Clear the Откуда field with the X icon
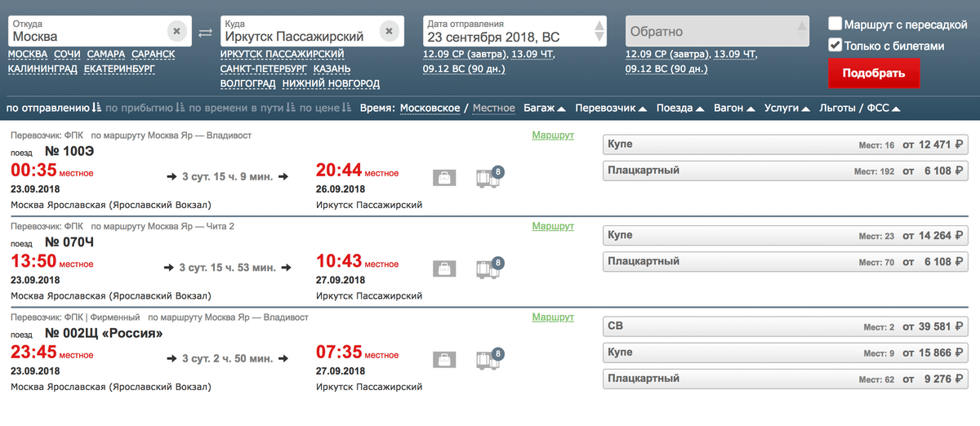The width and height of the screenshot is (980, 426). pyautogui.click(x=177, y=32)
